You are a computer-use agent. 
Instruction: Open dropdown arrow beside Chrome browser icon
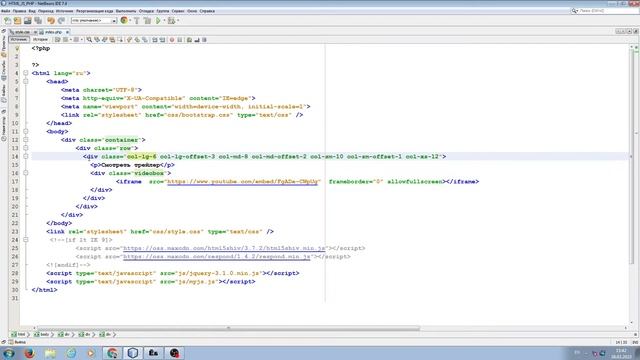coord(130,20)
